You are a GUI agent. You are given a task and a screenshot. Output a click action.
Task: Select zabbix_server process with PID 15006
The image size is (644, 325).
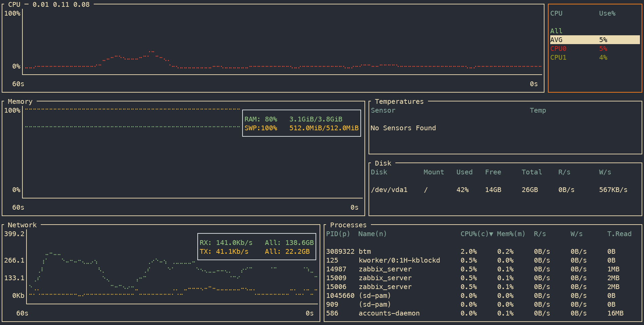[x=482, y=287]
